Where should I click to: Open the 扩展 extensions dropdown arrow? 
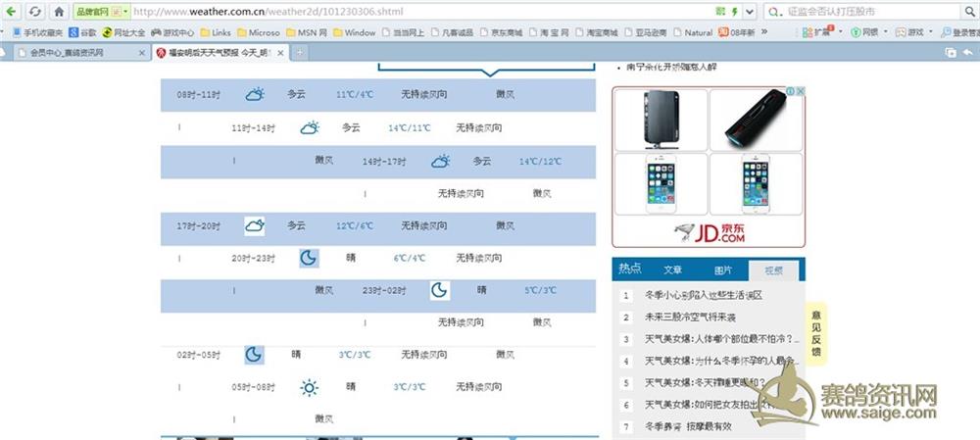[x=841, y=32]
